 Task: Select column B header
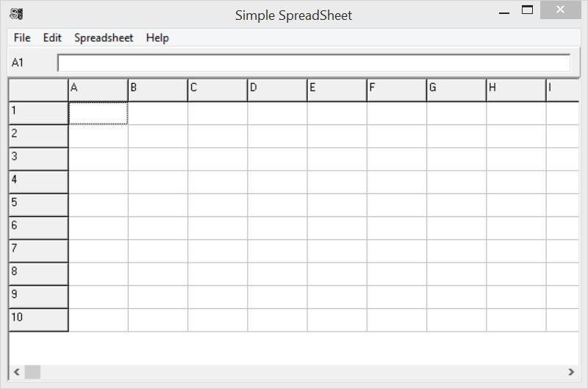click(158, 90)
